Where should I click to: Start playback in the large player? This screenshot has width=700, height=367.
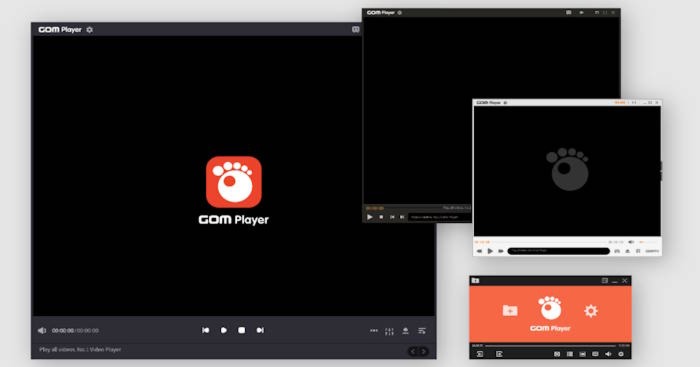[224, 330]
